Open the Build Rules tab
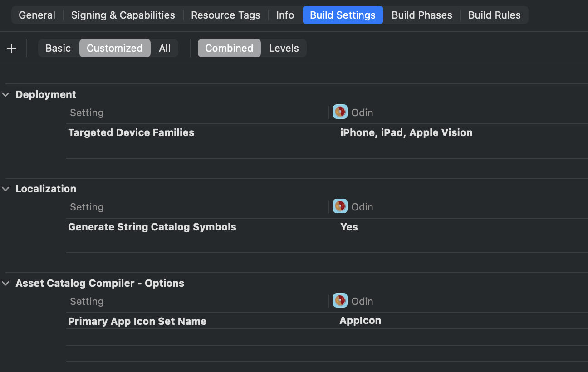 coord(494,15)
